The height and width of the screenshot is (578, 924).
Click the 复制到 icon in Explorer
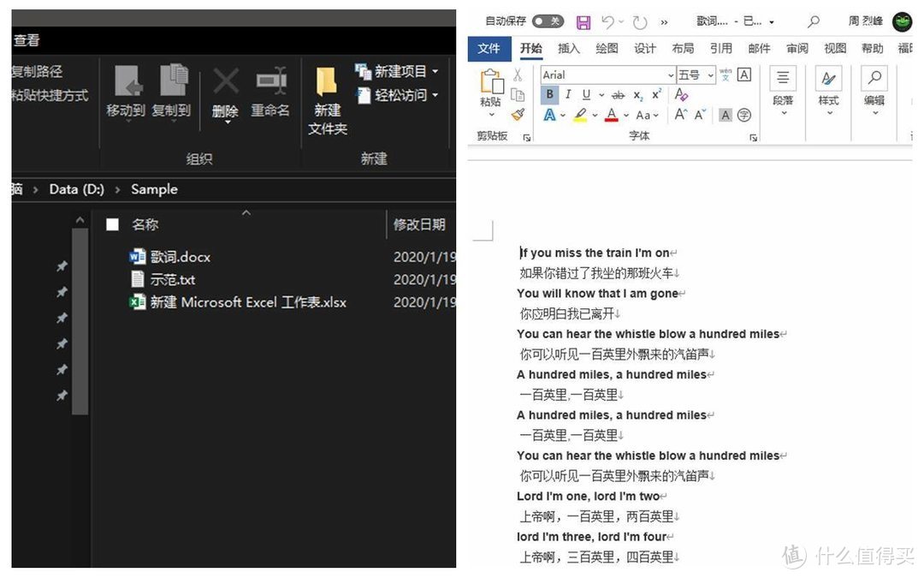pyautogui.click(x=174, y=80)
